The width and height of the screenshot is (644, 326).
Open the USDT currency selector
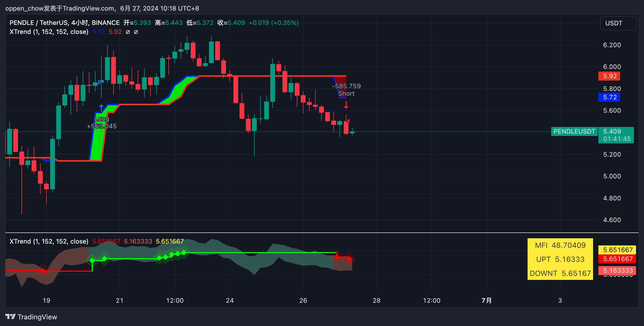click(618, 23)
